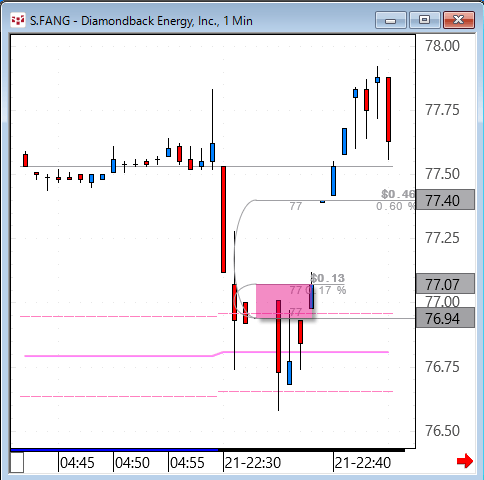Click the blue horizontal scrollbar
Screen dimensions: 484x480
(114, 450)
